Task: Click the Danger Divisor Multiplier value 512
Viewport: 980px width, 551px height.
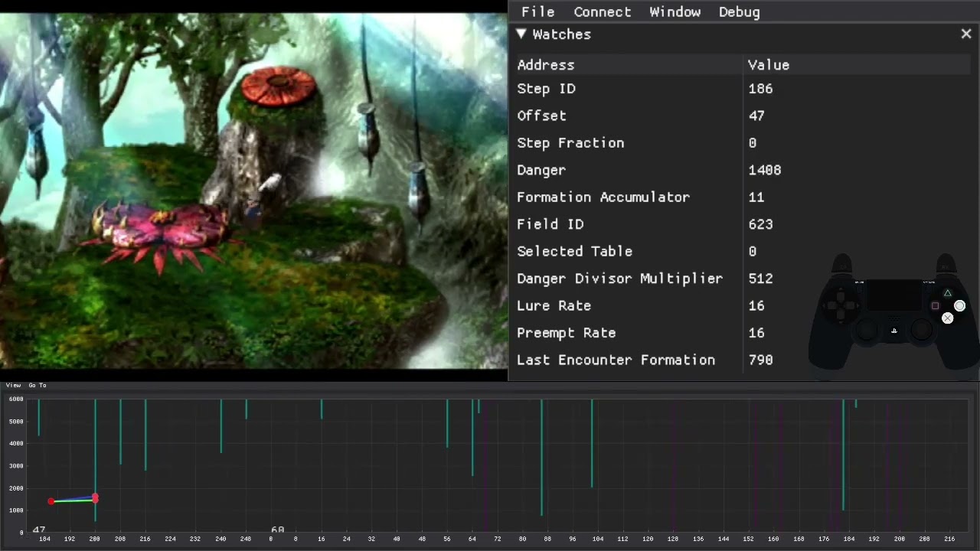Action: pos(760,279)
